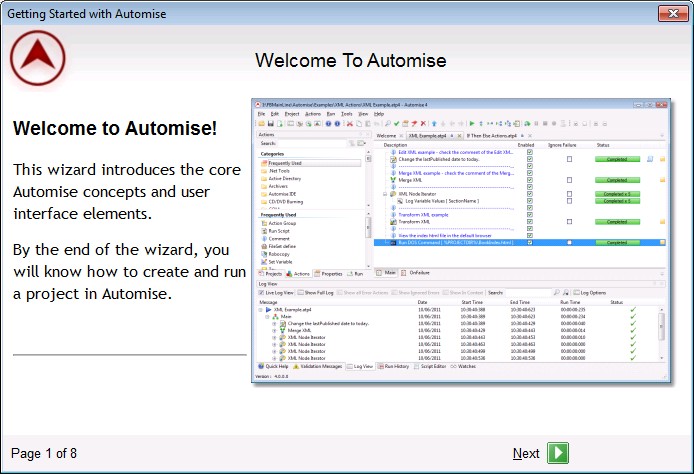Screen dimensions: 694x474
Task: Click the "By the end of the wizard" paragraph
Action: (129, 272)
